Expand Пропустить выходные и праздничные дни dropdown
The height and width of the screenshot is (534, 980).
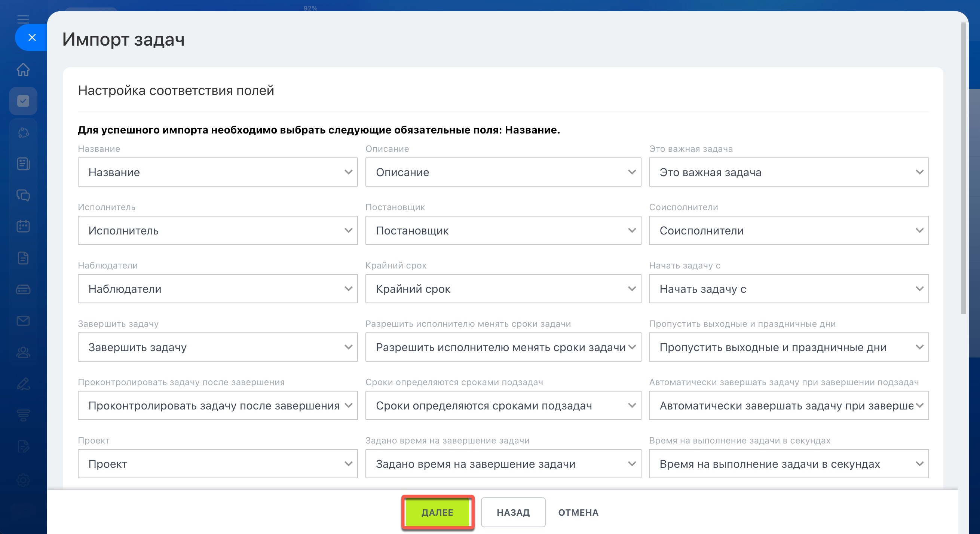click(x=788, y=347)
